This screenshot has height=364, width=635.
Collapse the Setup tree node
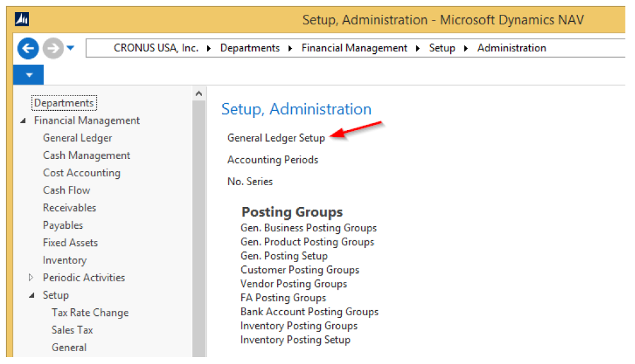(31, 295)
